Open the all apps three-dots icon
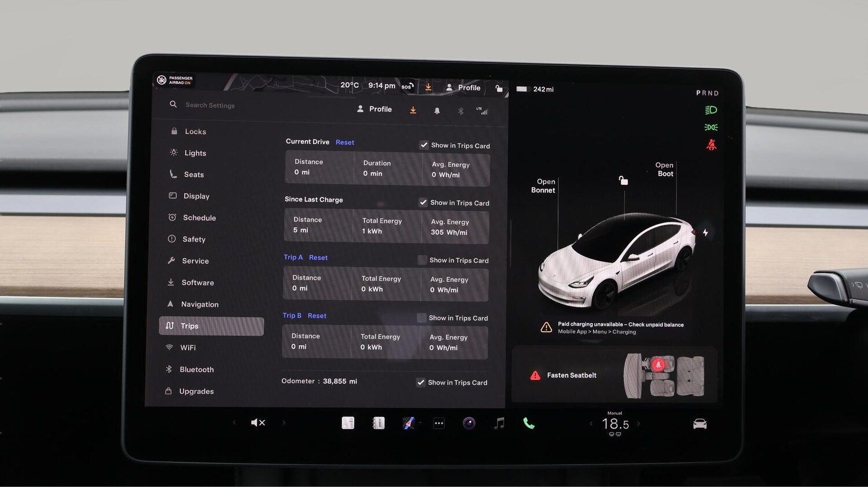The height and width of the screenshot is (487, 868). click(439, 423)
